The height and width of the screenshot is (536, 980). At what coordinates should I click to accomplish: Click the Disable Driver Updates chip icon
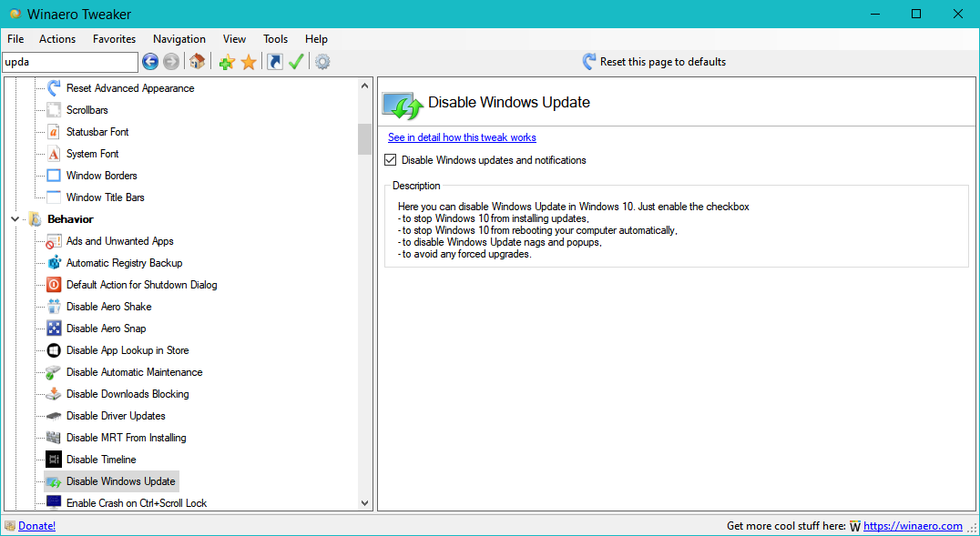click(x=54, y=416)
